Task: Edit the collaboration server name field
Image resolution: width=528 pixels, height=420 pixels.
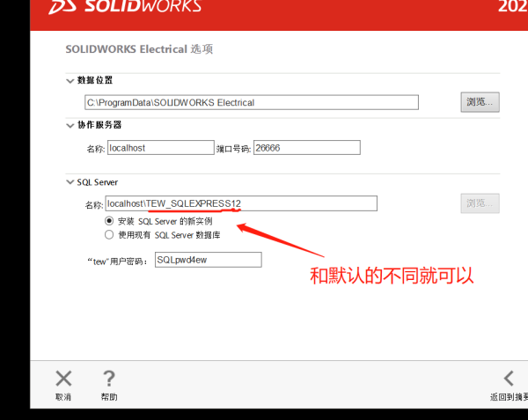Action: 161,148
